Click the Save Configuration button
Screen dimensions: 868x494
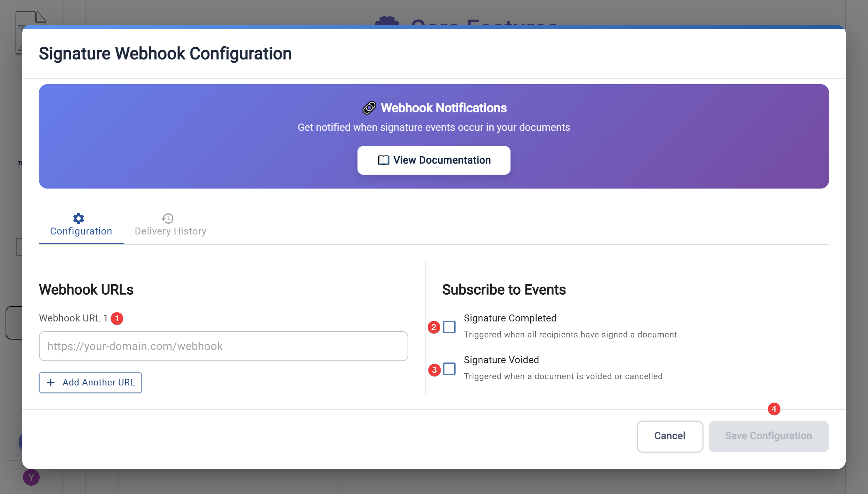click(769, 436)
